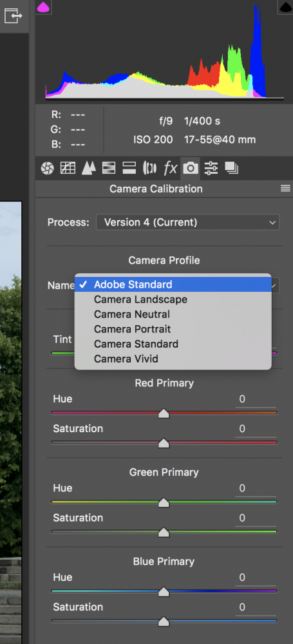Click the Red Primary Saturation value field

255,429
